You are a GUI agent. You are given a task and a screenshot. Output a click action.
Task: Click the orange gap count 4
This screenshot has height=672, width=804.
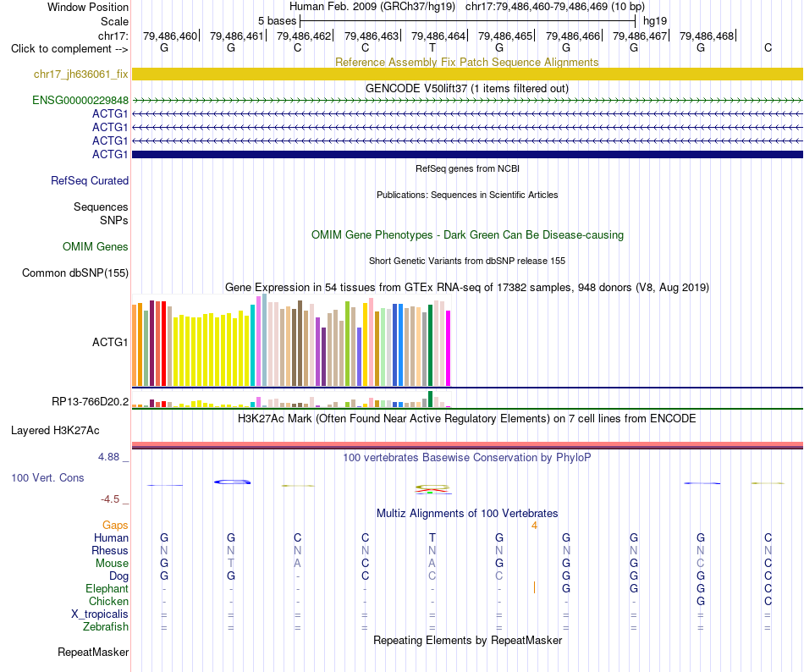pyautogui.click(x=534, y=526)
